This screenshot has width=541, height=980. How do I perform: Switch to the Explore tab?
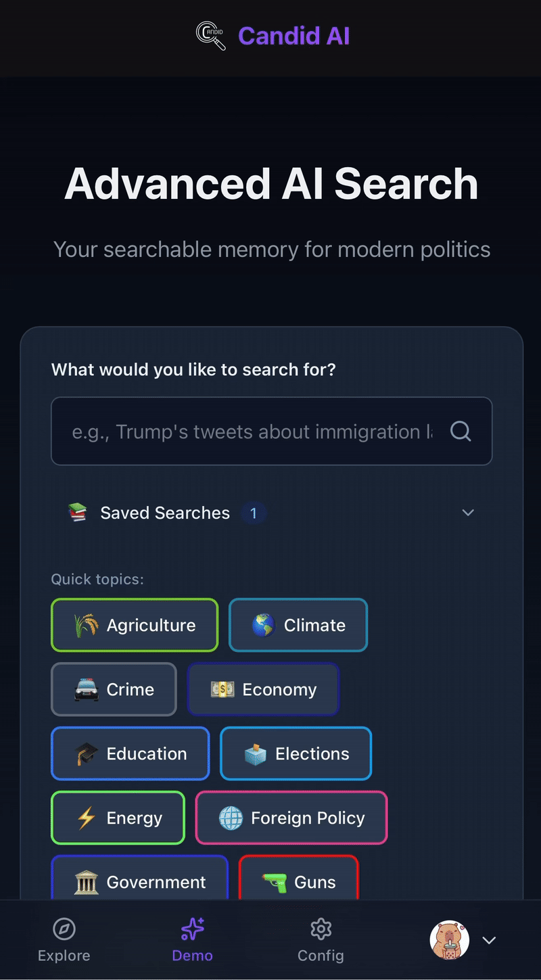coord(64,940)
